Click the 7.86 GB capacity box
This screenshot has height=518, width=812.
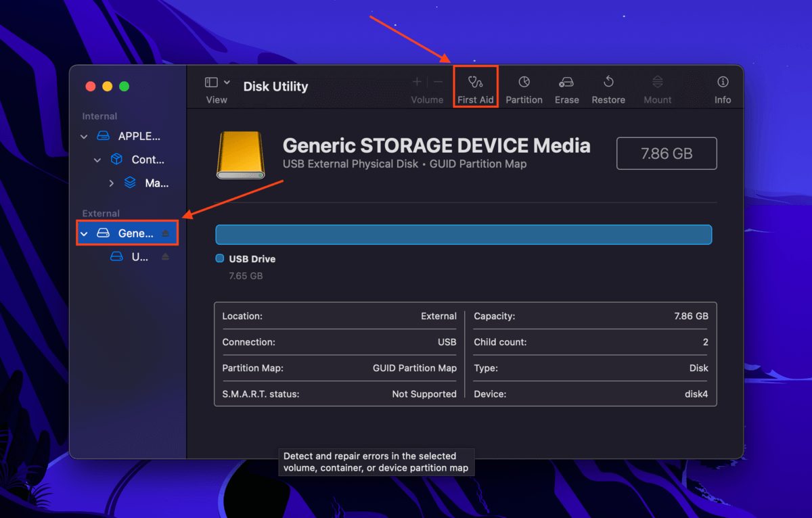tap(667, 154)
